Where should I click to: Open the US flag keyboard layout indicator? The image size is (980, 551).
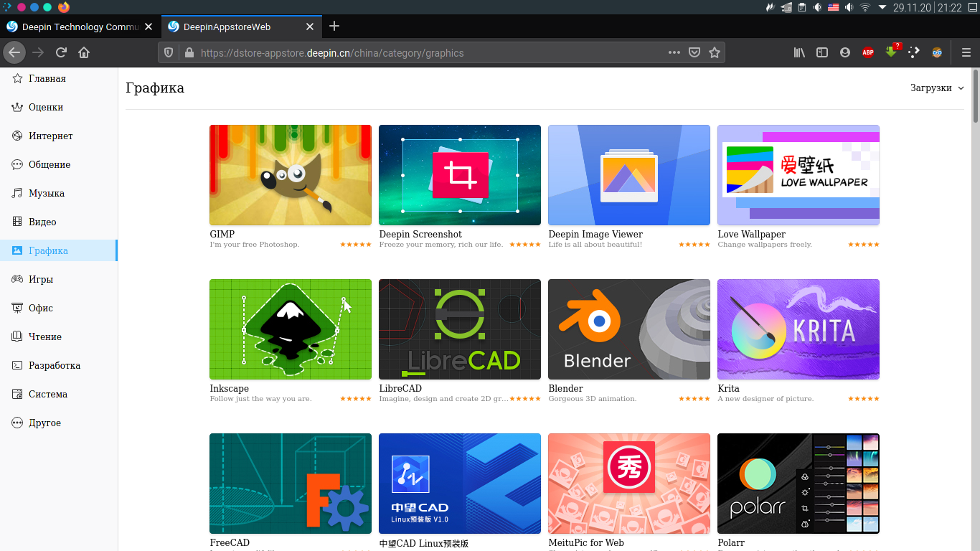834,7
